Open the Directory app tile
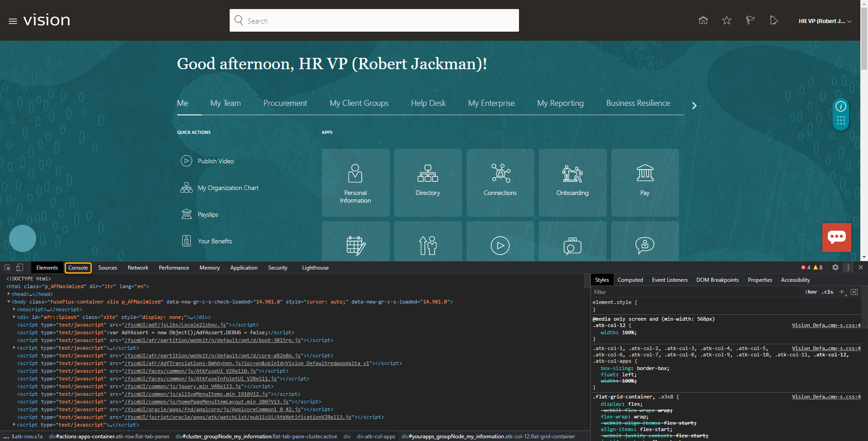 (x=428, y=183)
